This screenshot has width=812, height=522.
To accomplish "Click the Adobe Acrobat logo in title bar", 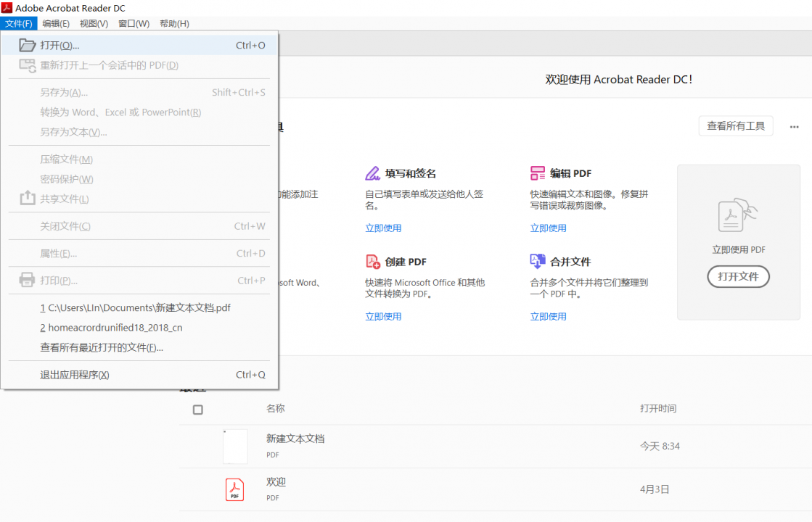I will 7,8.
